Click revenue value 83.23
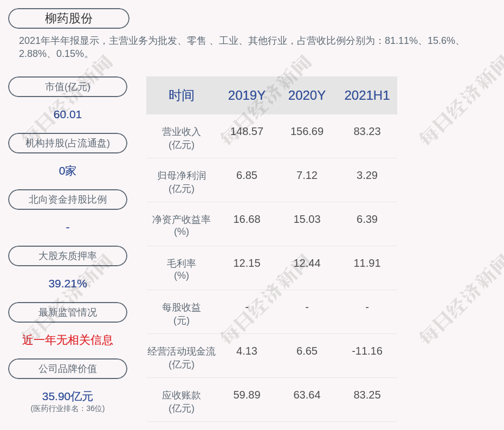The image size is (504, 430). click(x=367, y=132)
